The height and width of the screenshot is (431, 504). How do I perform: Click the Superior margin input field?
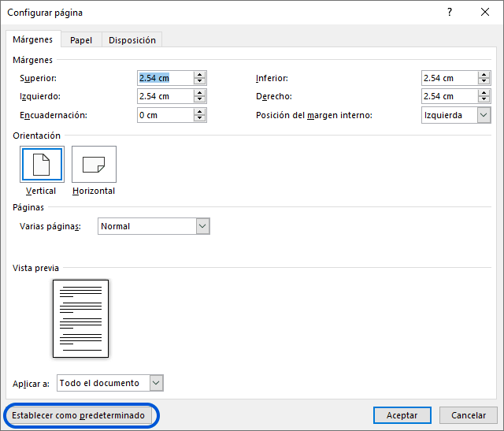tap(165, 78)
